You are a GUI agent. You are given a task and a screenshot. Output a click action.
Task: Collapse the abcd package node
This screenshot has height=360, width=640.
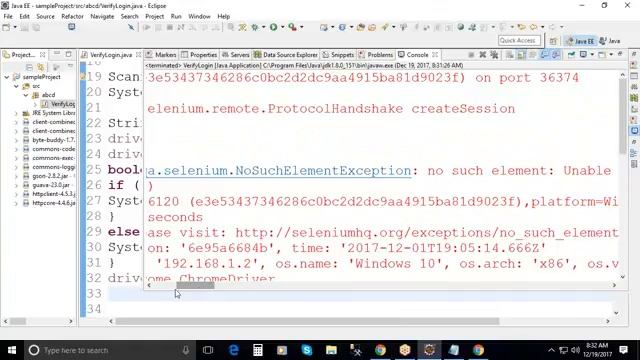click(x=25, y=95)
